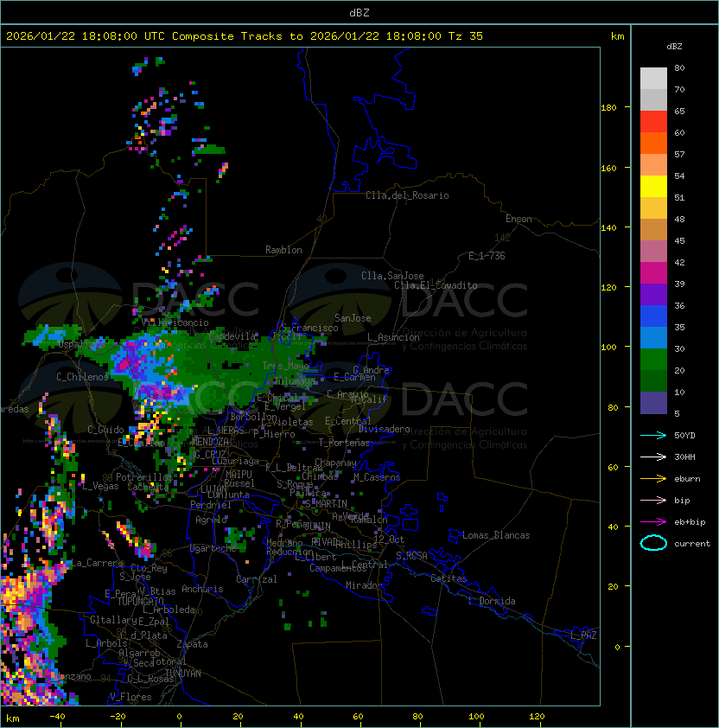Click the dBZ title at top center
The image size is (719, 728).
[359, 12]
